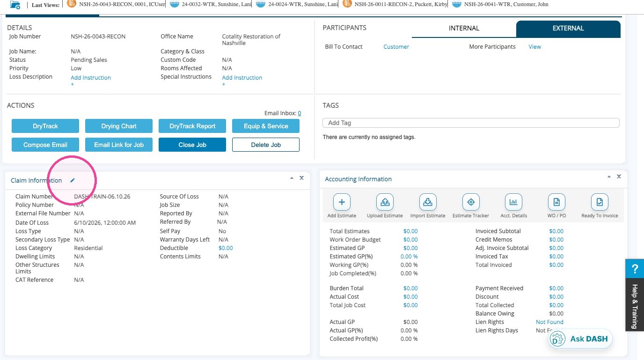This screenshot has height=360, width=644.
Task: Open the Drying Chart
Action: [x=119, y=126]
